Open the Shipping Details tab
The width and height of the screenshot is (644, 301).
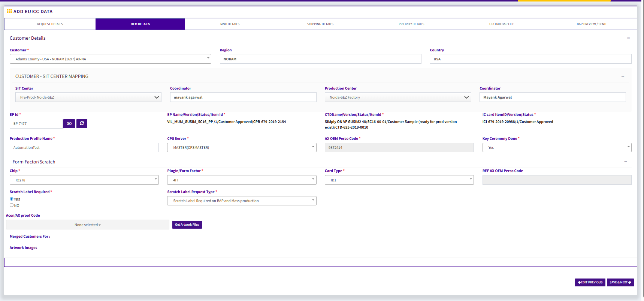point(320,24)
